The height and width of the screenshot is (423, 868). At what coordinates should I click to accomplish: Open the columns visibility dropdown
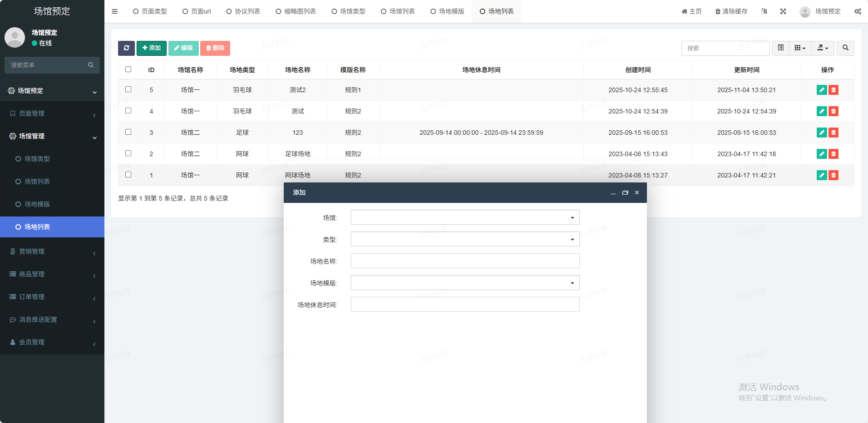point(800,48)
